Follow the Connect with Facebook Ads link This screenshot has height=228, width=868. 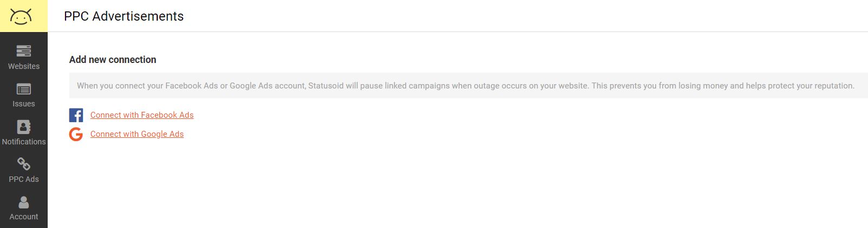pos(142,115)
